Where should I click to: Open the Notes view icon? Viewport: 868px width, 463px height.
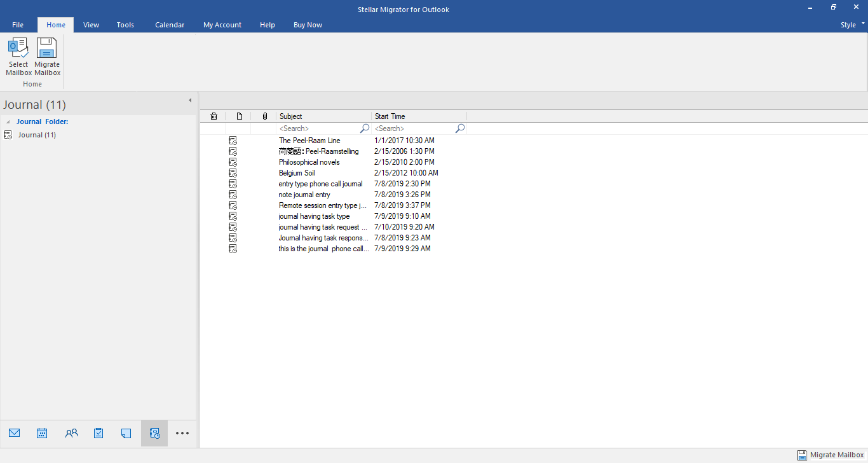pyautogui.click(x=126, y=433)
